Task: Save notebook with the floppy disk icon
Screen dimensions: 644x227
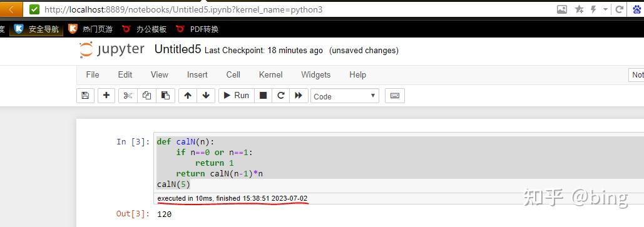Action: tap(85, 96)
